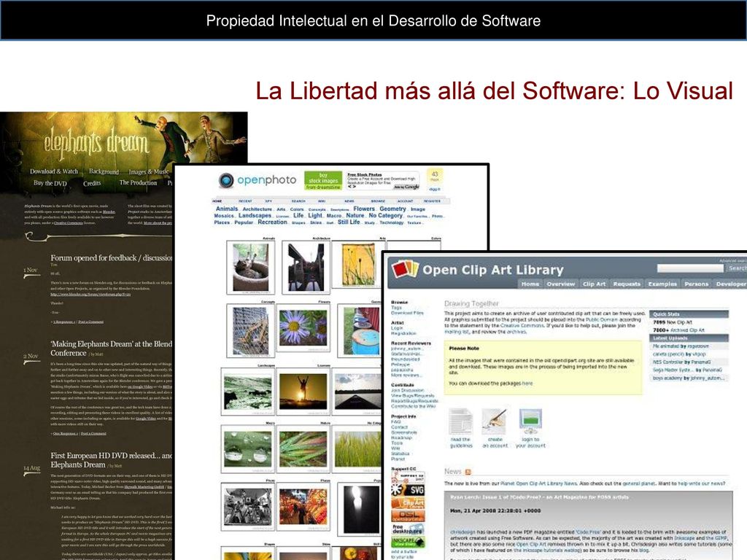Open the Persons tab
Screen dimensions: 747x560
click(696, 284)
